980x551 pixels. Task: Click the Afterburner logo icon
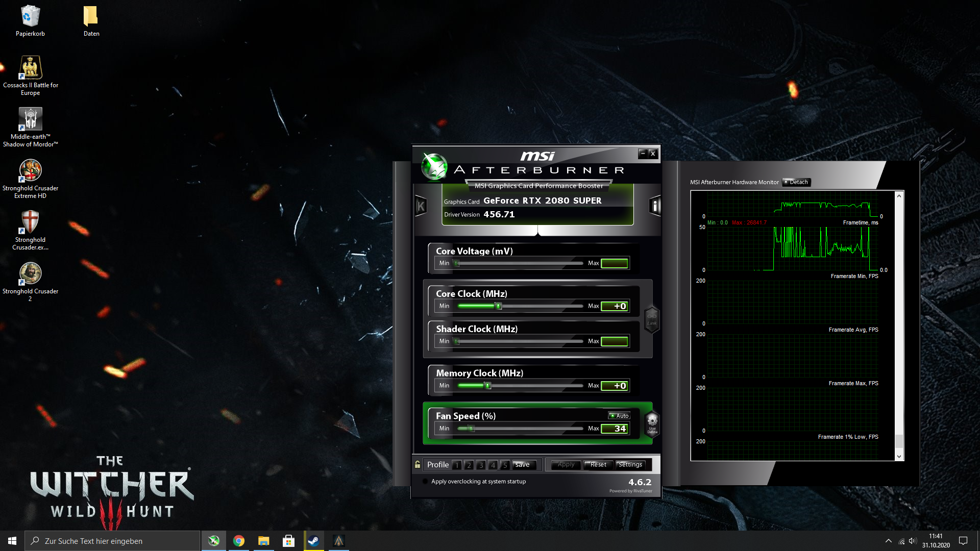point(434,166)
